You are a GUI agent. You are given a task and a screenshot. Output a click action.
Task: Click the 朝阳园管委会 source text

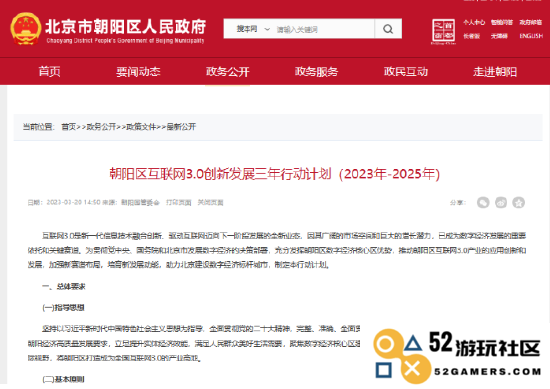point(140,202)
